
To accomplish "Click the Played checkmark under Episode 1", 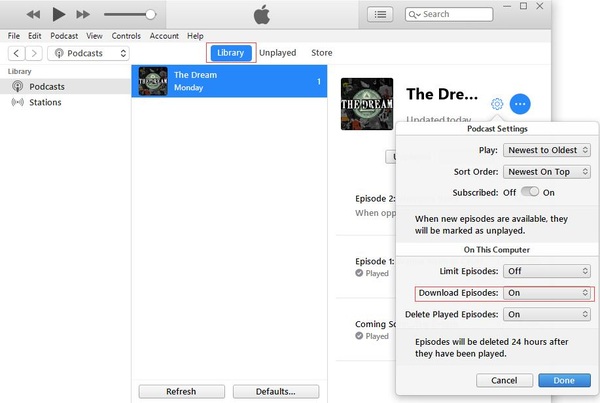I will 359,273.
